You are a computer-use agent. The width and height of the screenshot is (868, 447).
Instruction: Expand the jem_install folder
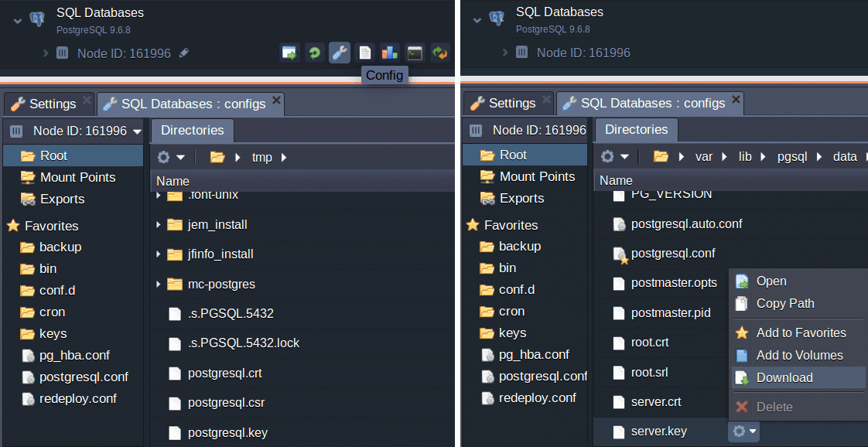[x=159, y=224]
